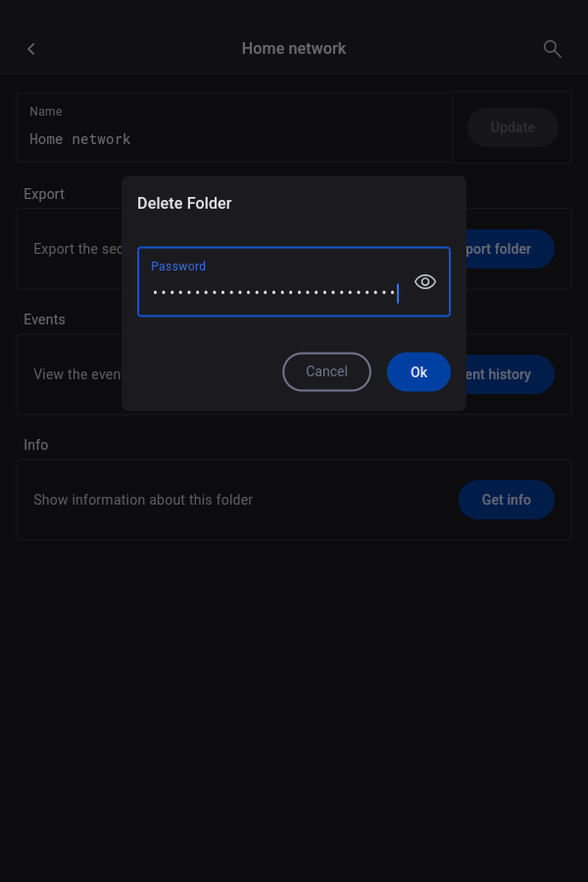588x882 pixels.
Task: Click the truncated "View the even" description
Action: pyautogui.click(x=77, y=374)
